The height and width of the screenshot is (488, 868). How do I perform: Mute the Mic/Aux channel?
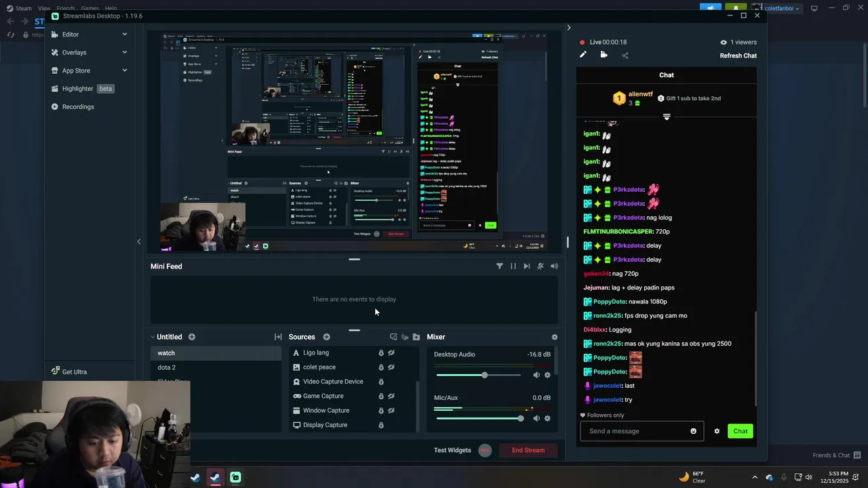536,418
